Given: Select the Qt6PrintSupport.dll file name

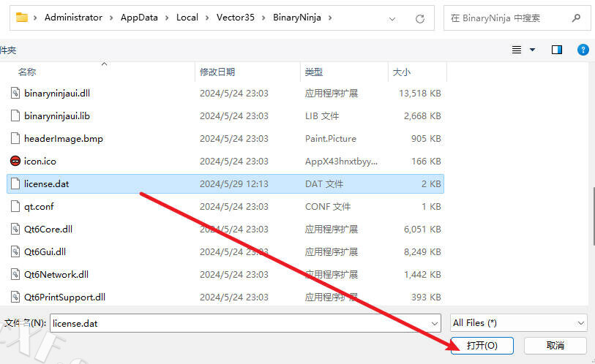Looking at the screenshot, I should (64, 297).
